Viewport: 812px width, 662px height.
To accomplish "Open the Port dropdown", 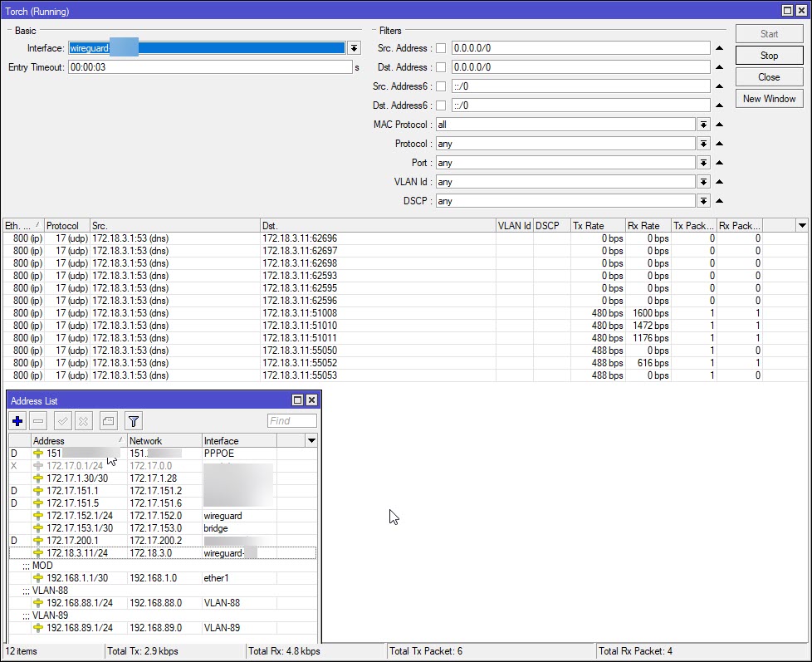I will 703,163.
